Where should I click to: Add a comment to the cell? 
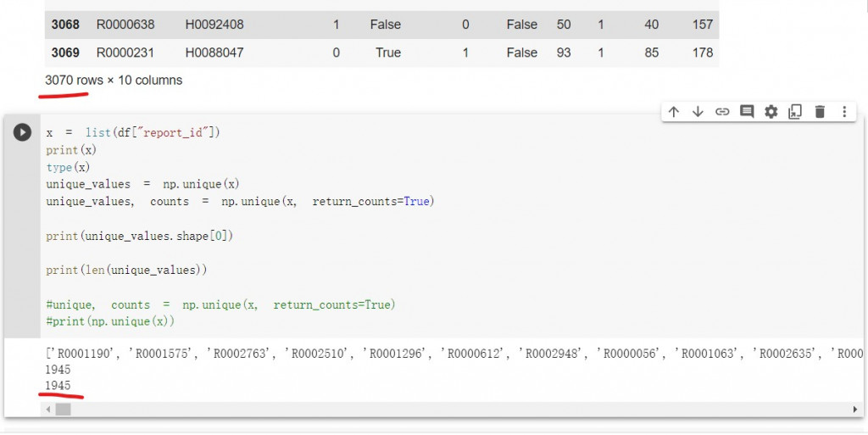[x=747, y=112]
